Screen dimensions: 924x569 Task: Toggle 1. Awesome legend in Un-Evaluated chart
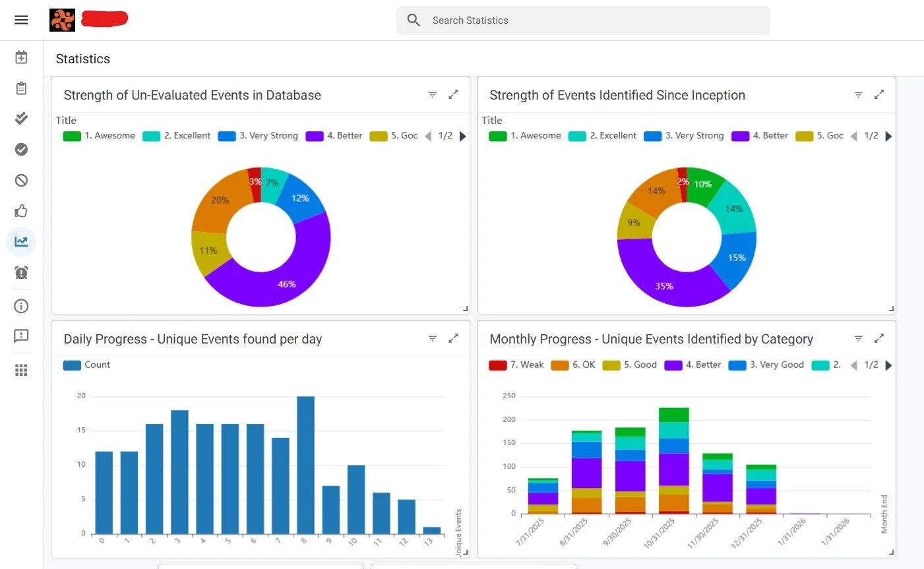99,136
